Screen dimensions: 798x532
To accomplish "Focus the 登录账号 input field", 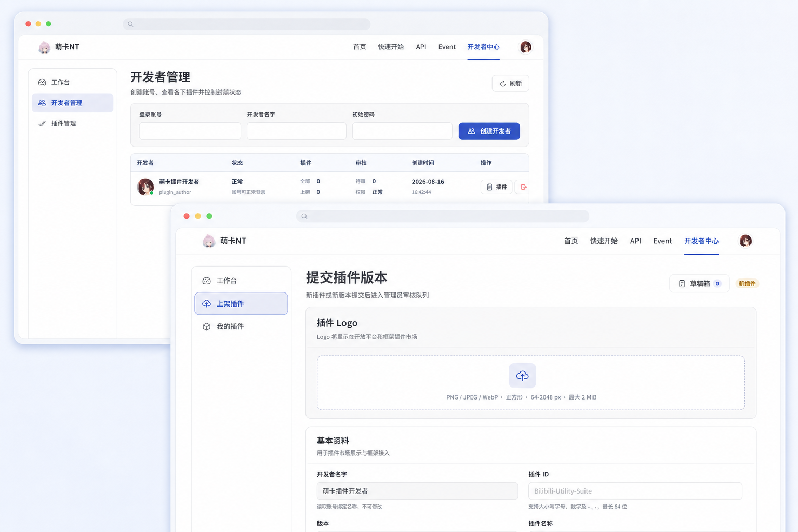I will (190, 131).
